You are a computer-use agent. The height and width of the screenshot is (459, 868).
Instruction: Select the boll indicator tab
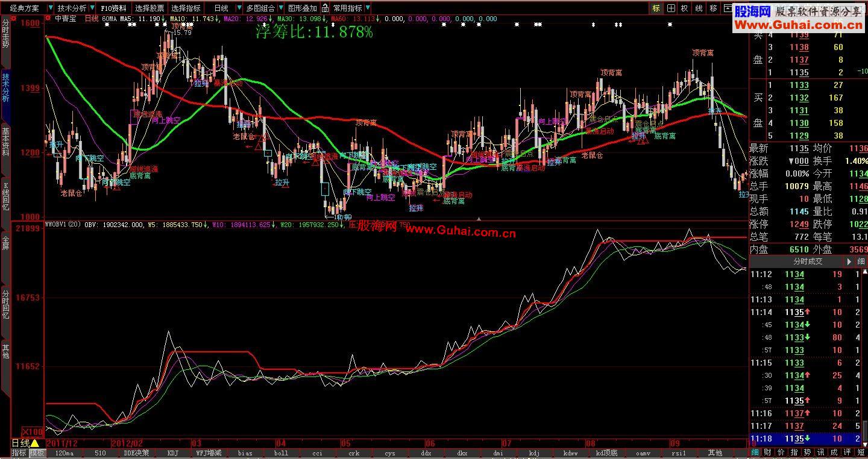(x=281, y=453)
